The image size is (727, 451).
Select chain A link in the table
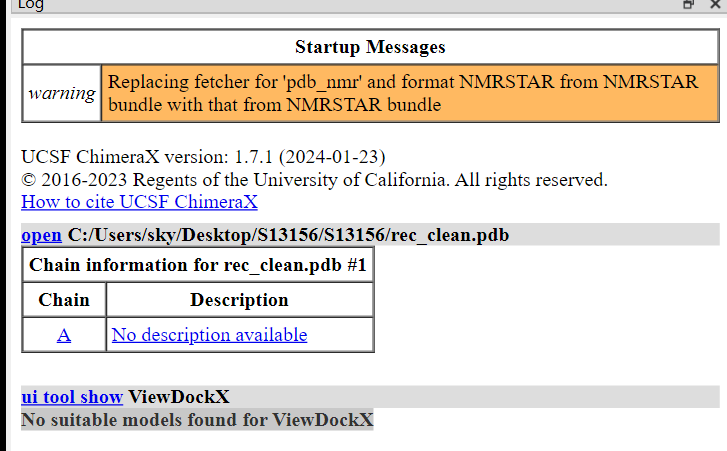64,335
